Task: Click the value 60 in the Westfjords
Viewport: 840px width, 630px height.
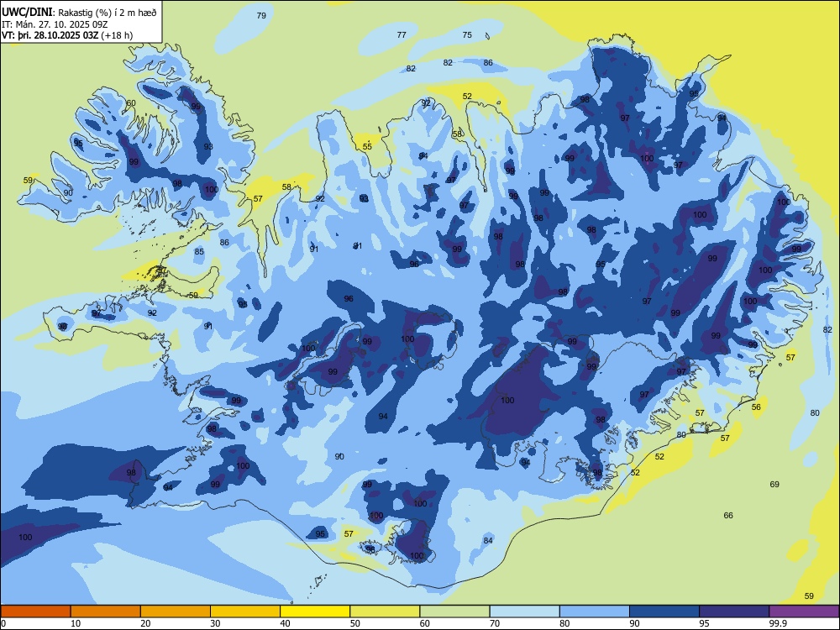Action: click(x=131, y=102)
